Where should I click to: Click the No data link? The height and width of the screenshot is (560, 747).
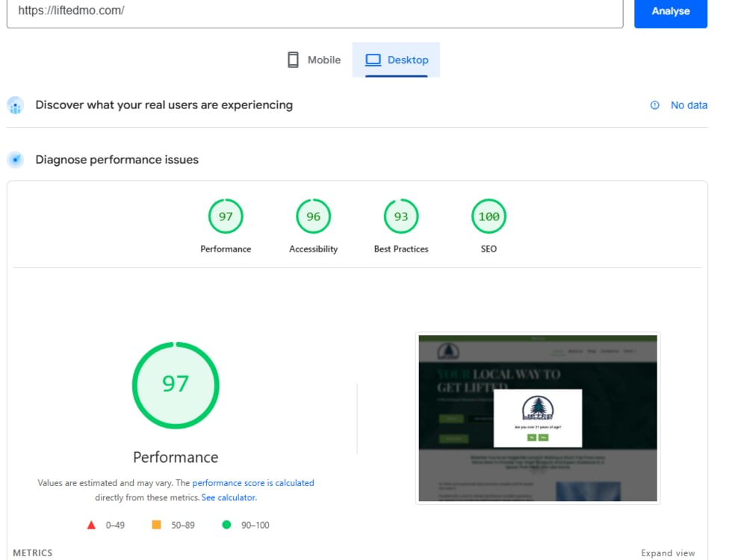tap(689, 105)
